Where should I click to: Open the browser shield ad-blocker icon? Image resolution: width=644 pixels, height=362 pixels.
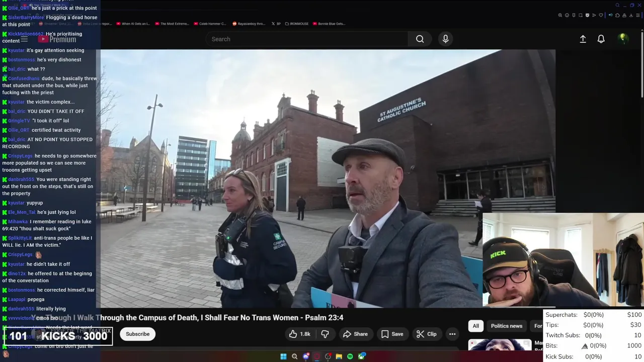[587, 15]
